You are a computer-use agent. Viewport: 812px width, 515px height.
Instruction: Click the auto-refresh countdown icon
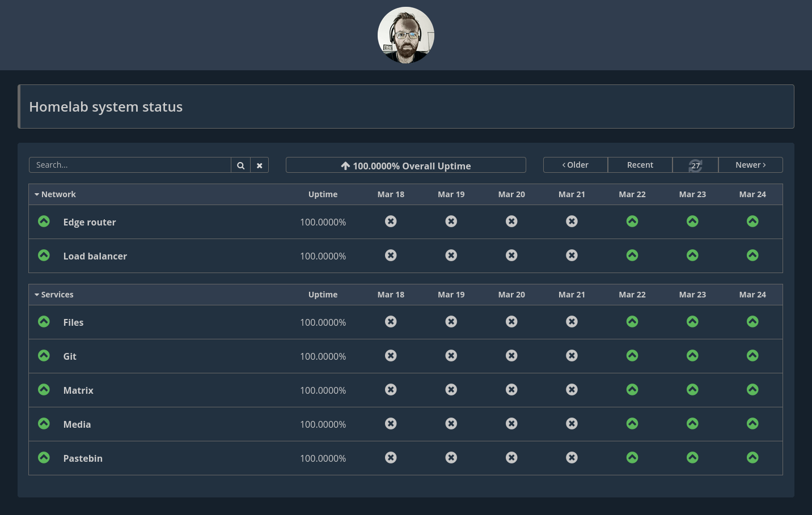695,165
